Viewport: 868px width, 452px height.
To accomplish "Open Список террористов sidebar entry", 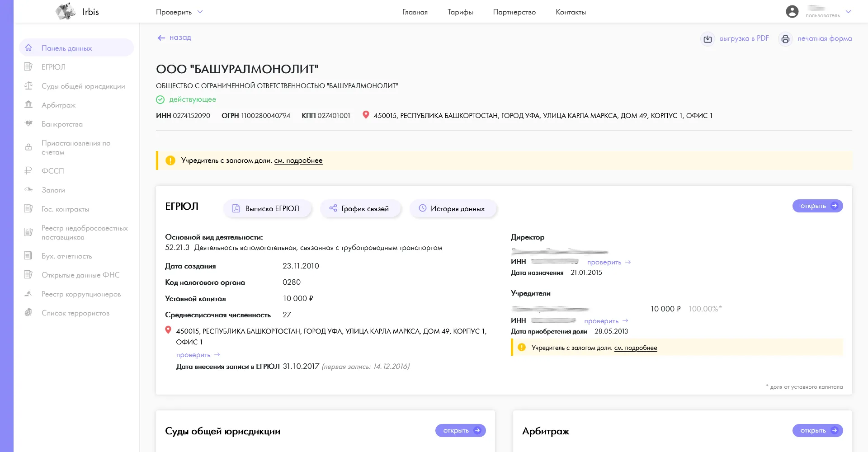I will pyautogui.click(x=75, y=313).
